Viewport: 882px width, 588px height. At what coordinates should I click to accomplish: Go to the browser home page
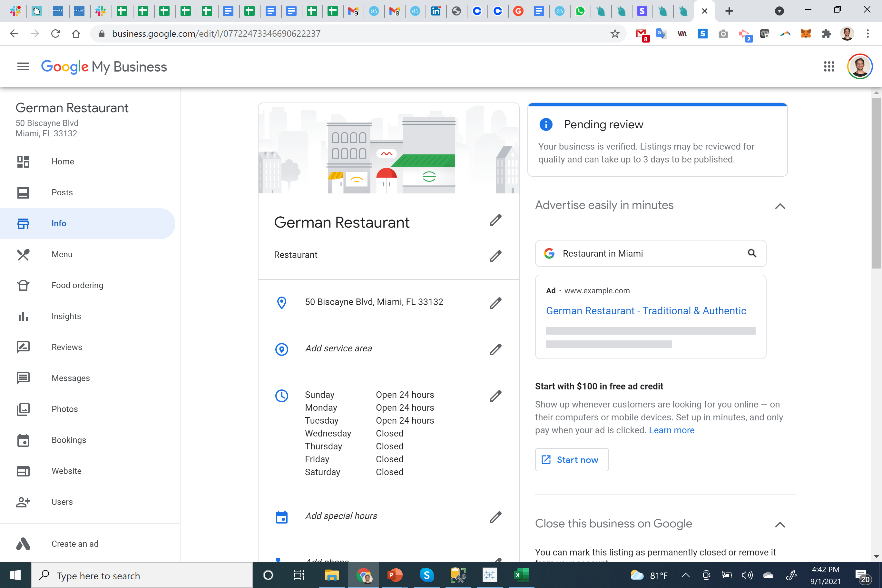(76, 34)
